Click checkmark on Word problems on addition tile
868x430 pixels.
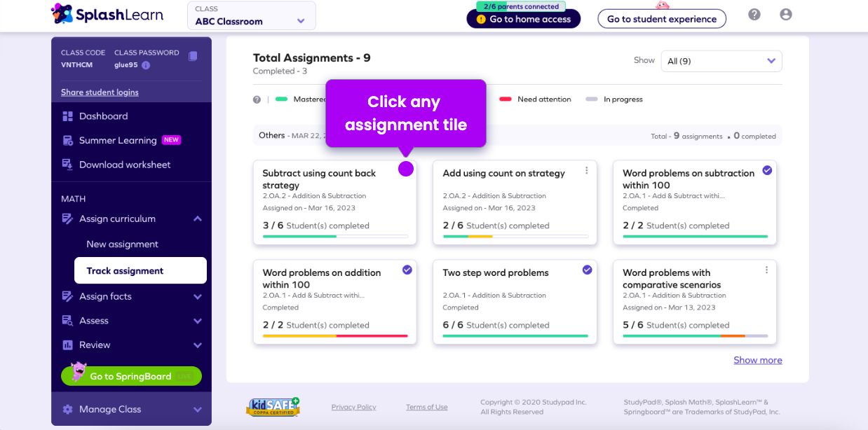click(407, 270)
